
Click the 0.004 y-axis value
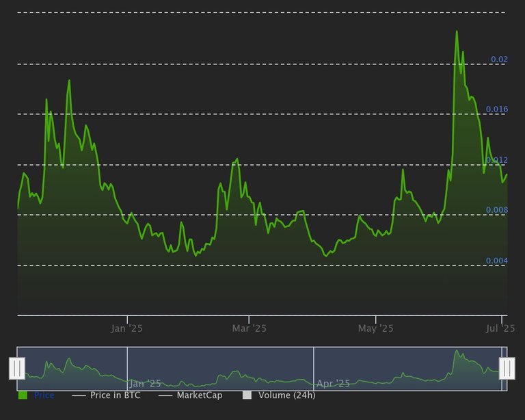(497, 261)
